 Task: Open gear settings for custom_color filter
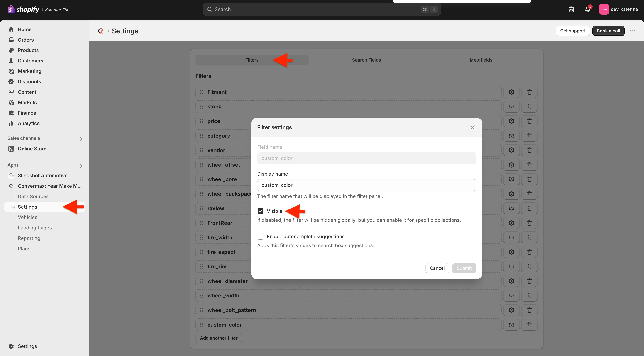(x=511, y=325)
